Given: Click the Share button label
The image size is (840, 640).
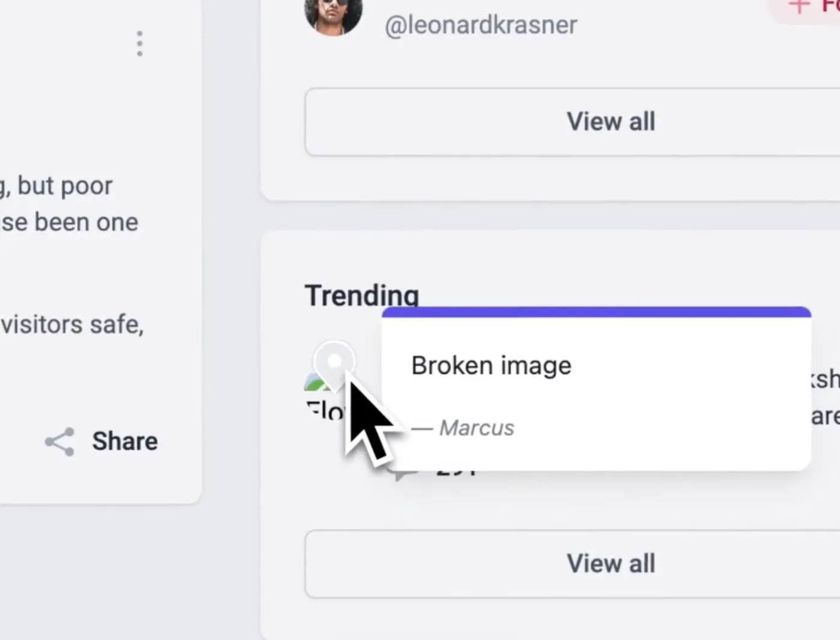Looking at the screenshot, I should (x=125, y=441).
